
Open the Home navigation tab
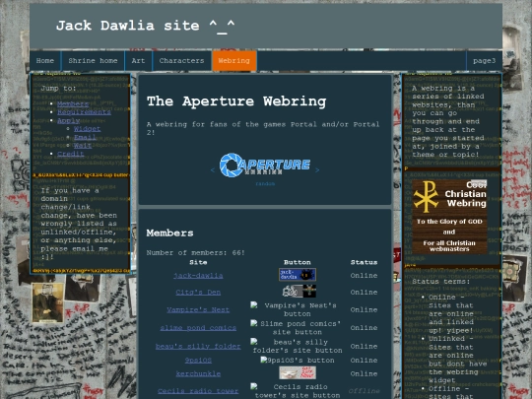pyautogui.click(x=45, y=61)
